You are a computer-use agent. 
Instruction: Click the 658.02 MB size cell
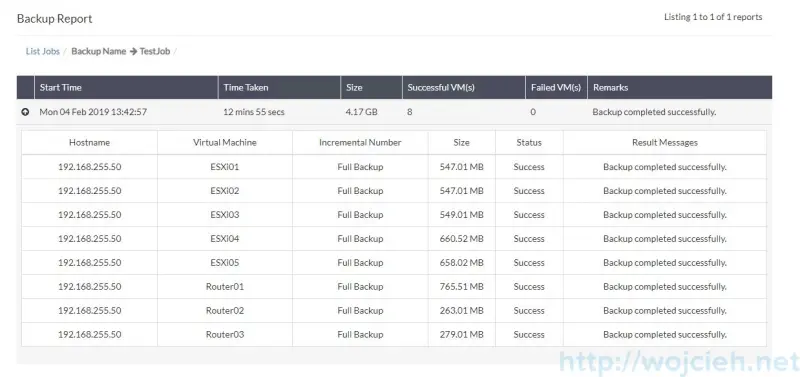[462, 263]
